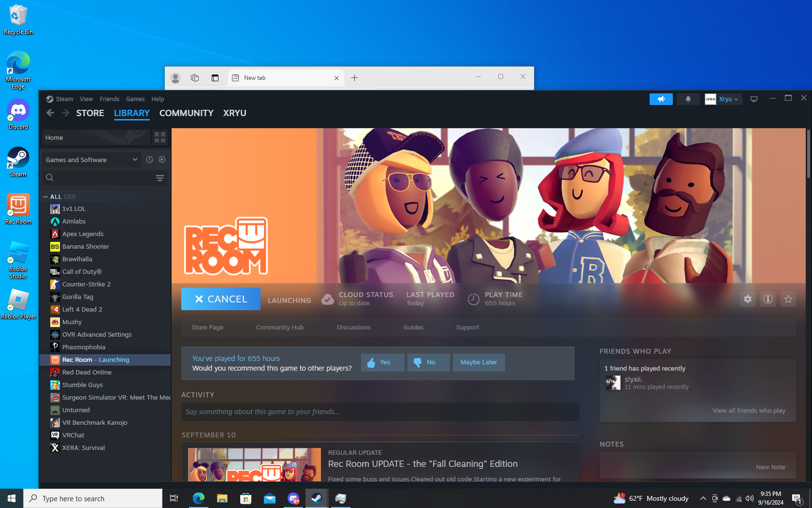Switch library to collections grid view

[160, 137]
